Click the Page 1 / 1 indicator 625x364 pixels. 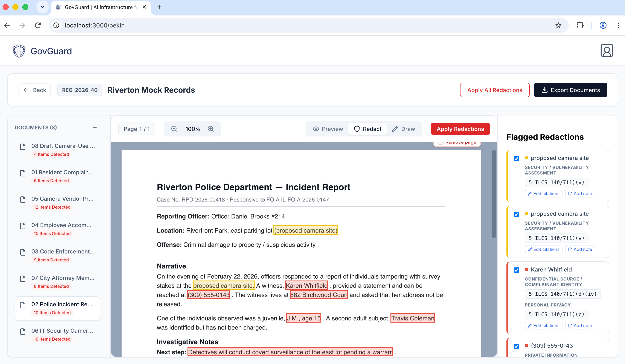tap(137, 129)
